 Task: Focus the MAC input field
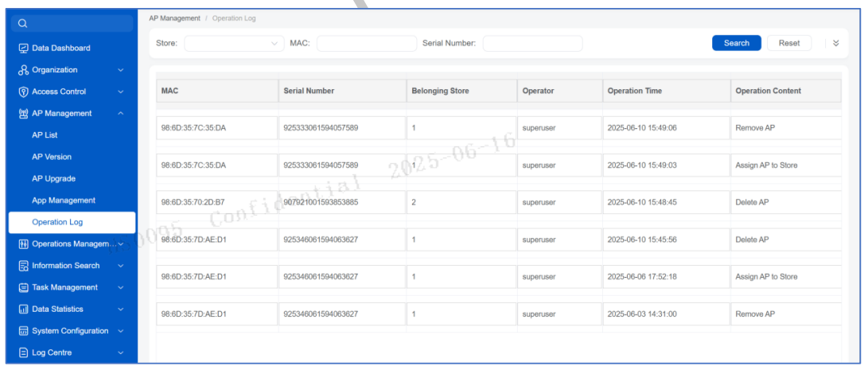(367, 43)
